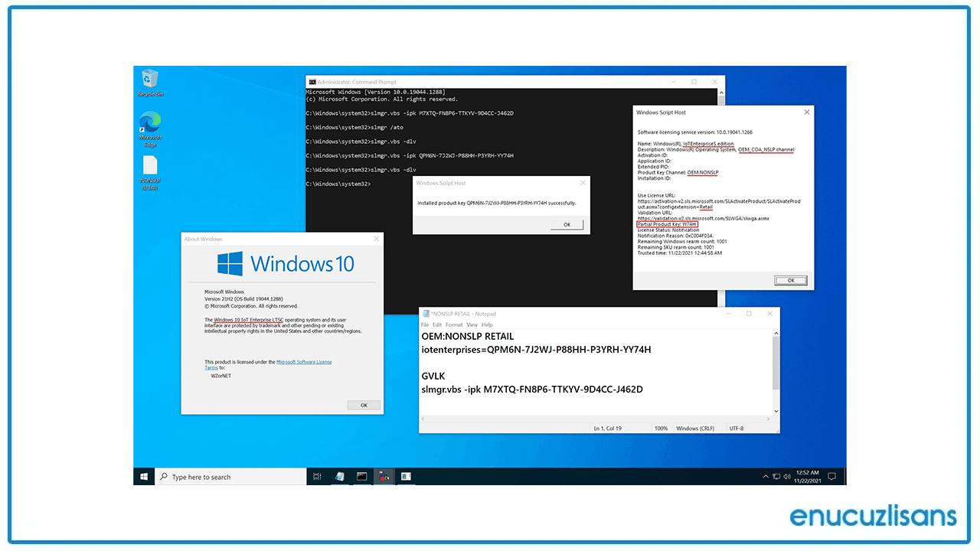Select the Windows Script Host taskbar icon
Viewport: 980px width, 551px height.
[384, 477]
